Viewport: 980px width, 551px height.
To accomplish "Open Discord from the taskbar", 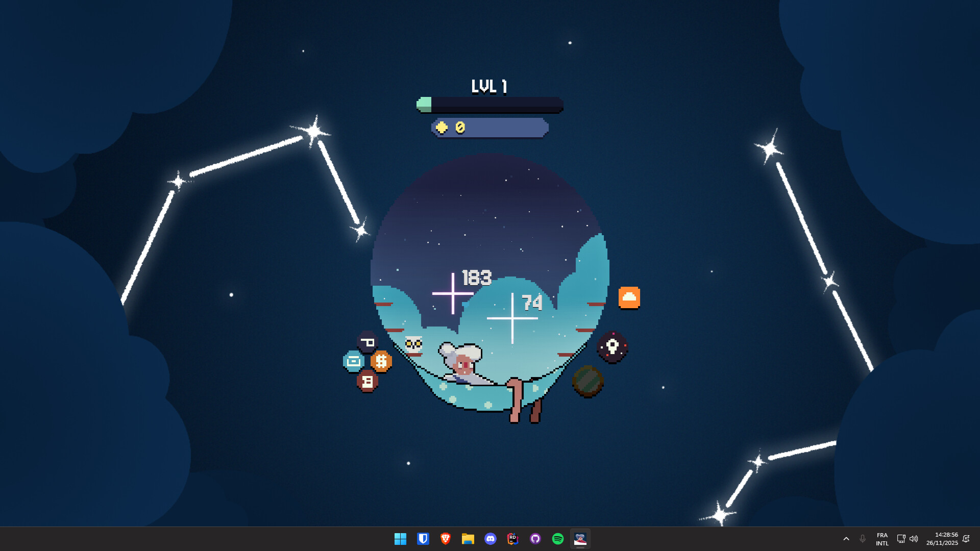I will click(491, 539).
